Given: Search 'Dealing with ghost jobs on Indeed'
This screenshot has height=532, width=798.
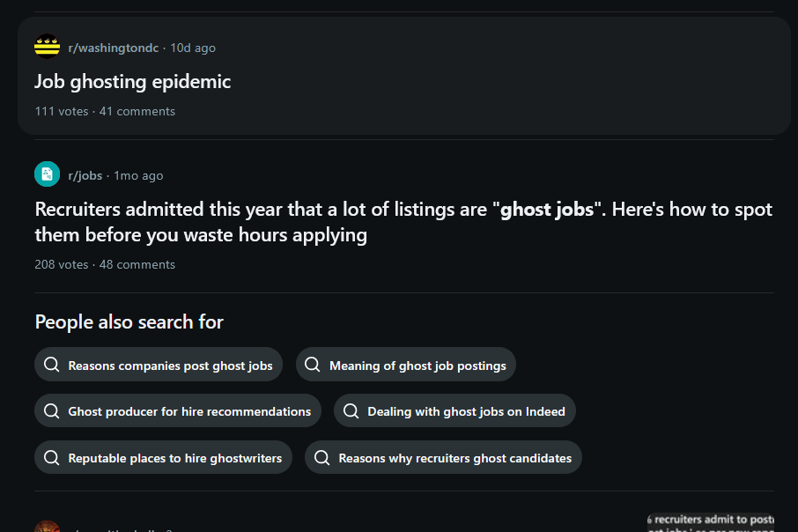Looking at the screenshot, I should click(454, 410).
